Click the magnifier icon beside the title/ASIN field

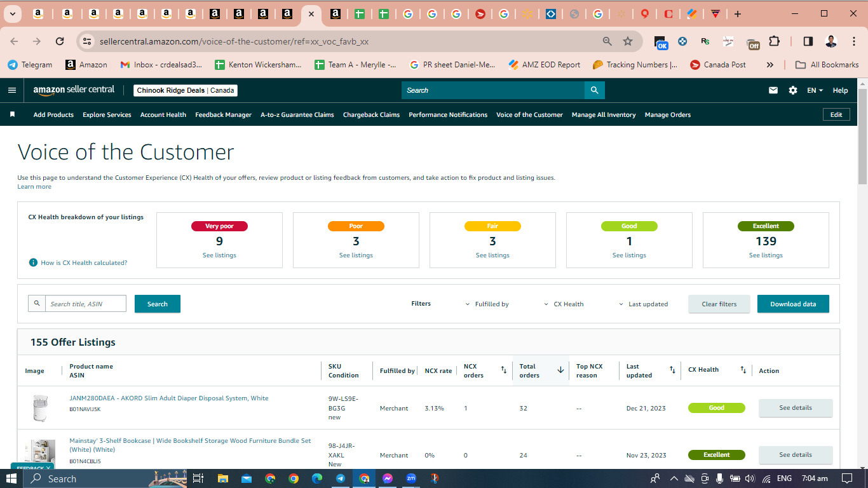tap(37, 304)
